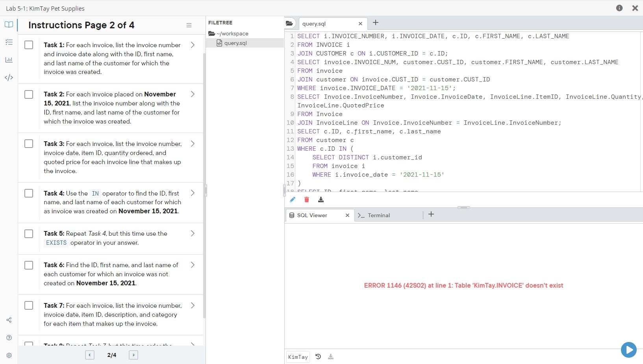Go to next instructions page
The image size is (643, 364).
point(133,355)
